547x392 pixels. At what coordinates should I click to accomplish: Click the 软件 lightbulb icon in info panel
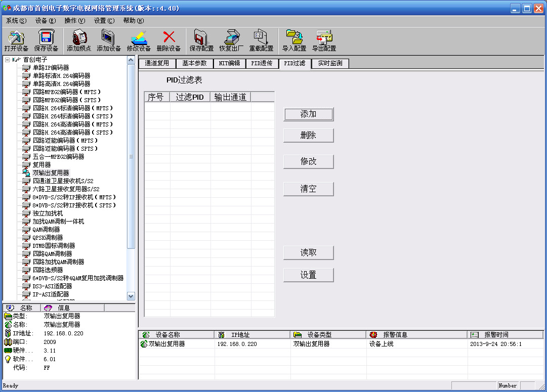point(8,359)
